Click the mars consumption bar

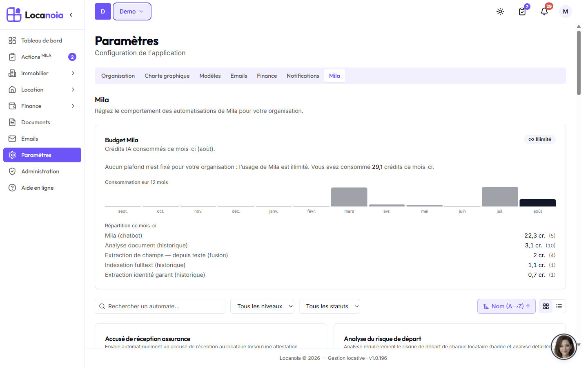[349, 197]
